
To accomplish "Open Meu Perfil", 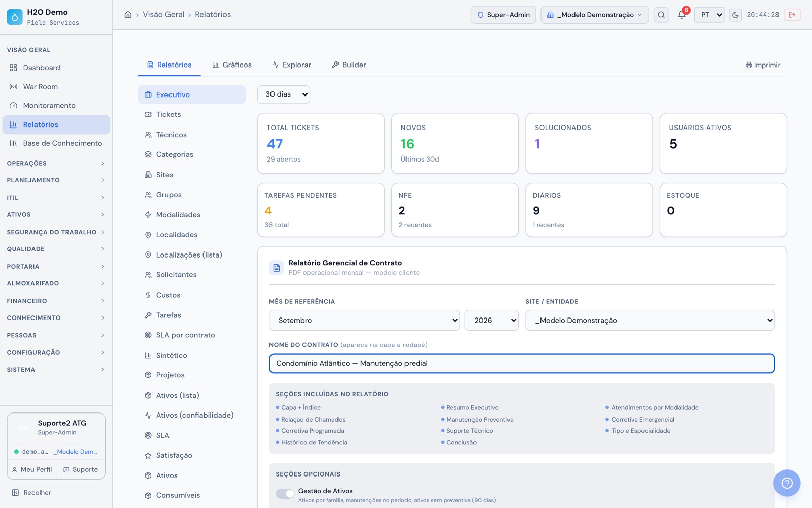I will 32,470.
